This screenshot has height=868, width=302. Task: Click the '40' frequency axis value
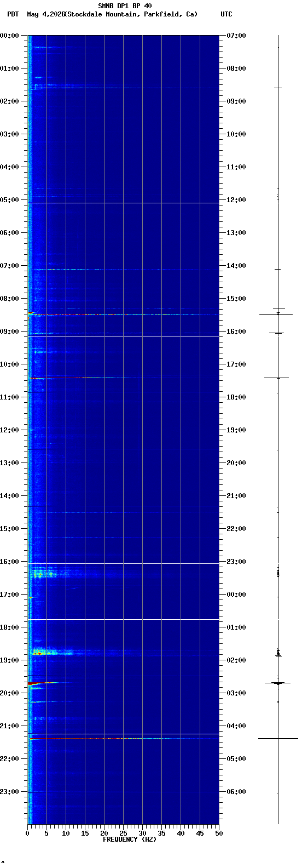181,833
